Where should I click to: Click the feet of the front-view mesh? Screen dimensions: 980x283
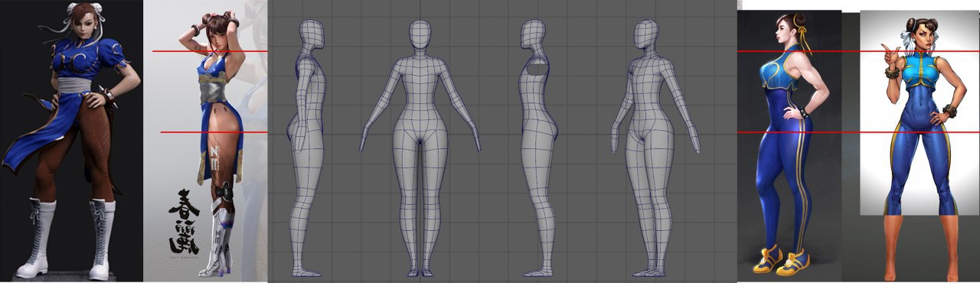(420, 272)
